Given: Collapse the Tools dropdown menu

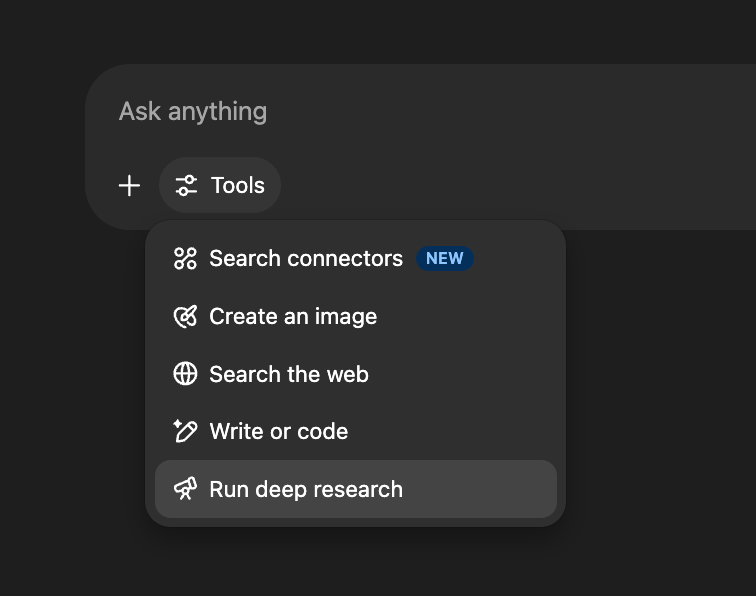Looking at the screenshot, I should 220,186.
